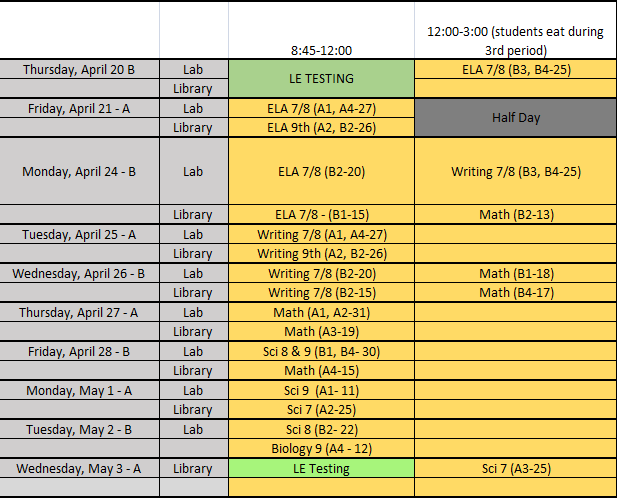Select the ELA 9th (A2, B2-26) cell
This screenshot has width=617, height=498.
(x=321, y=127)
